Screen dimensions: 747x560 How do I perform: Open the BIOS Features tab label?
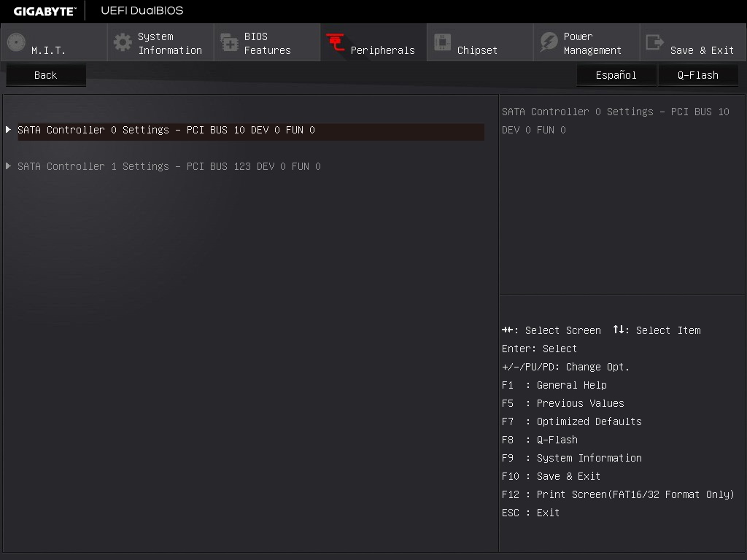tap(267, 44)
